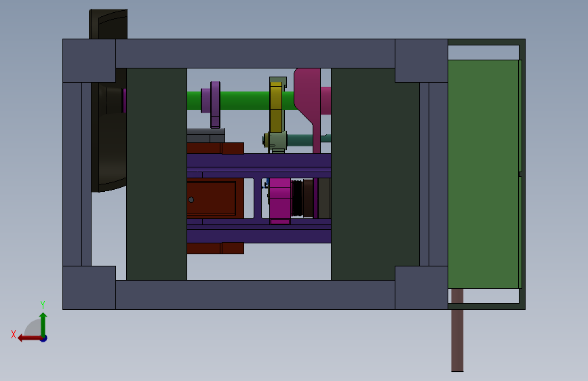Screen dimensions: 588x381
Task: Select the black part protruding above the frame
Action: pyautogui.click(x=108, y=24)
